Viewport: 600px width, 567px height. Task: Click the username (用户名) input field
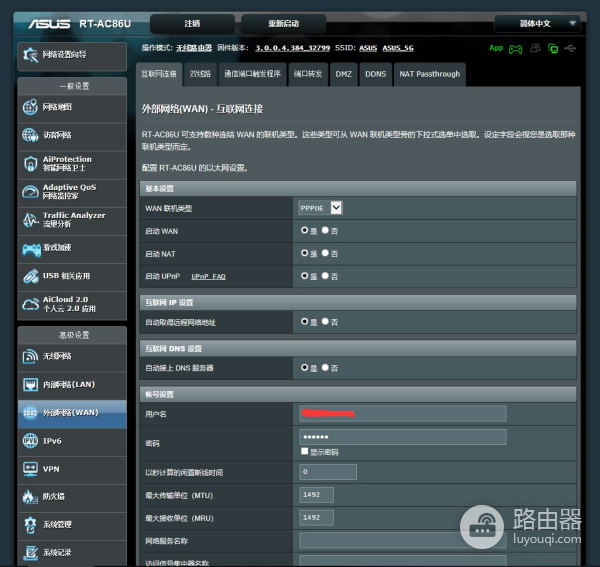coord(403,414)
